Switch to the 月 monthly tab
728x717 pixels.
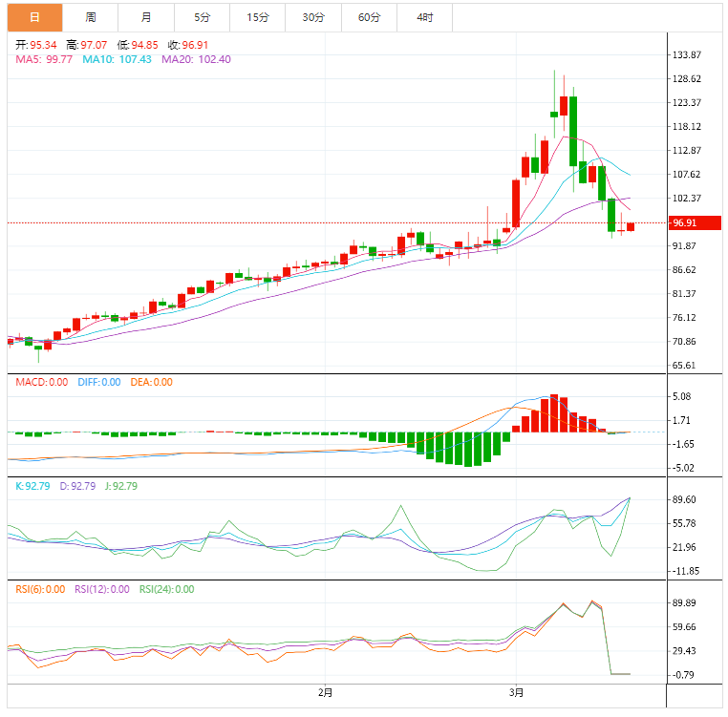(x=146, y=17)
